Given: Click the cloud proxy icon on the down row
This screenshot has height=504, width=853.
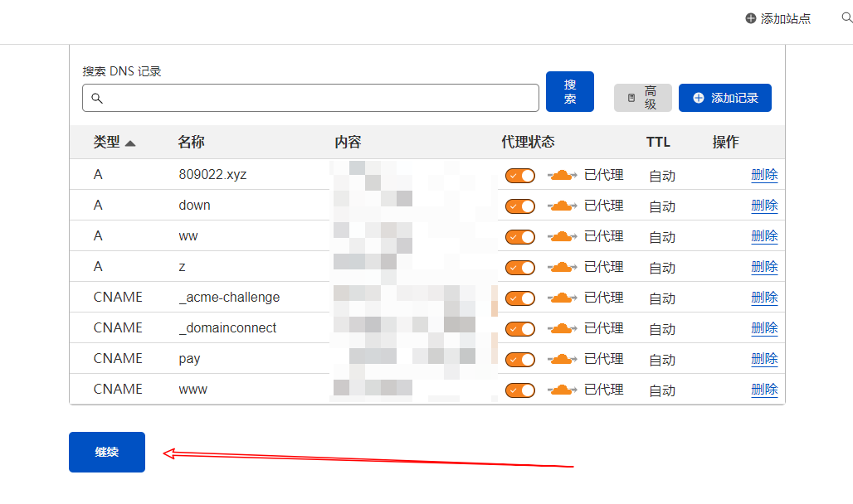Looking at the screenshot, I should click(x=563, y=206).
